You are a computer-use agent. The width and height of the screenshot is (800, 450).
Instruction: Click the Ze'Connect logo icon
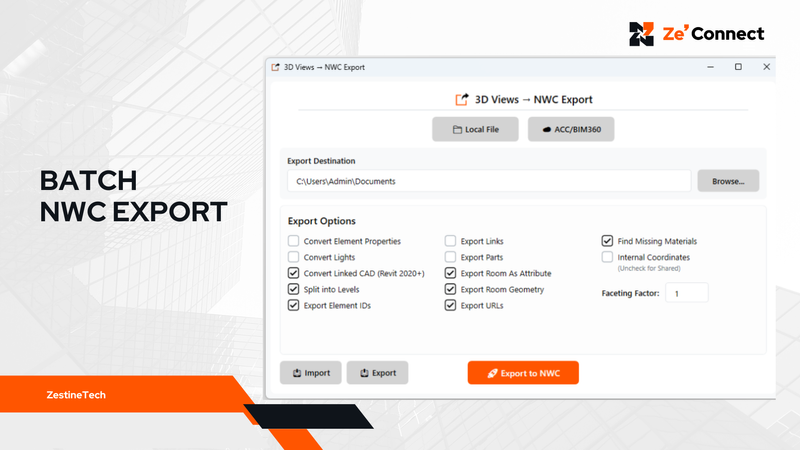(641, 34)
